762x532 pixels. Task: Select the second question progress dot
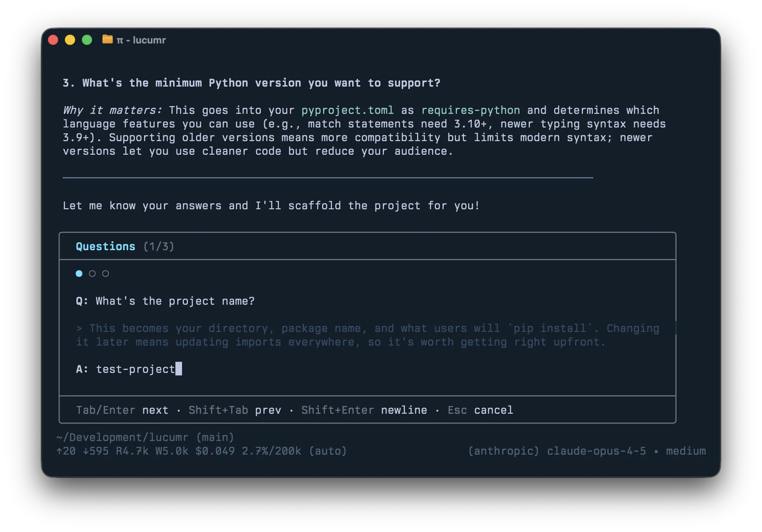pos(92,273)
